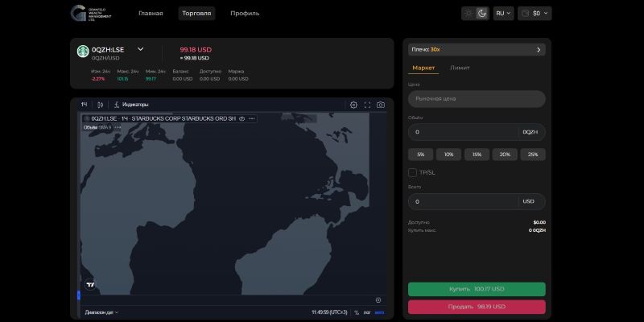The width and height of the screenshot is (644, 322).
Task: Open the $0 wallet balance dropdown
Action: pos(535,13)
